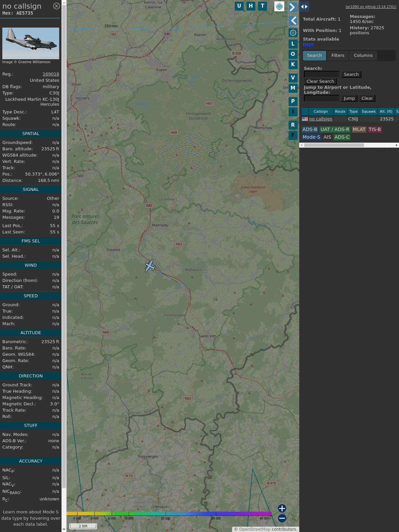Open tar1090 on github link
Image resolution: width=399 pixels, height=532 pixels.
371,7
